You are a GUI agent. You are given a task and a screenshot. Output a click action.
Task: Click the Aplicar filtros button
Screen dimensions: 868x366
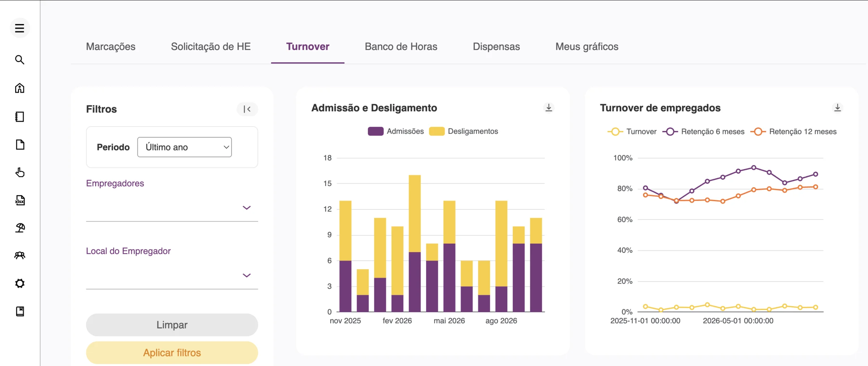tap(172, 353)
